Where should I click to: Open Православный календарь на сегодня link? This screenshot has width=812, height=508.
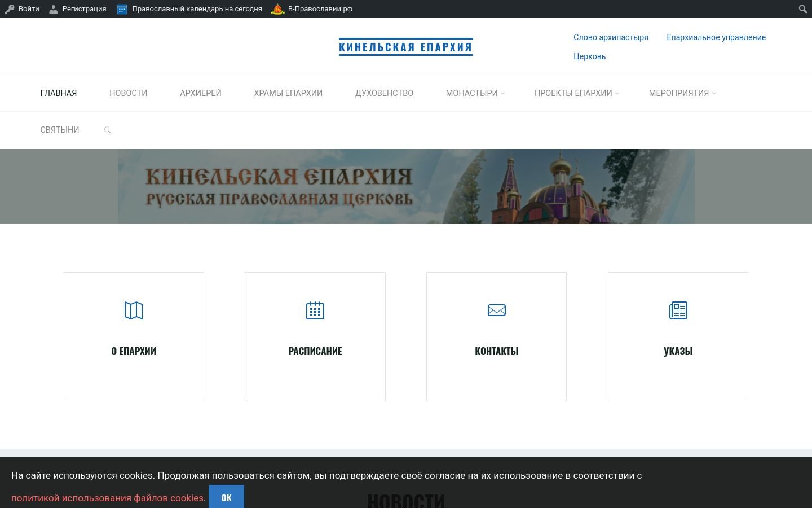coord(197,9)
